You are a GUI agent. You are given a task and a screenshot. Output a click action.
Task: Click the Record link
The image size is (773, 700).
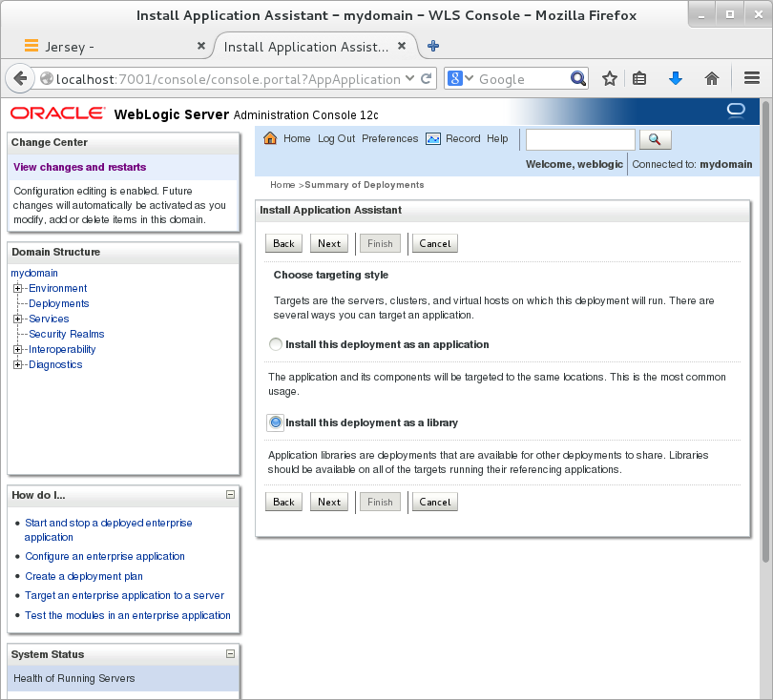click(x=463, y=138)
